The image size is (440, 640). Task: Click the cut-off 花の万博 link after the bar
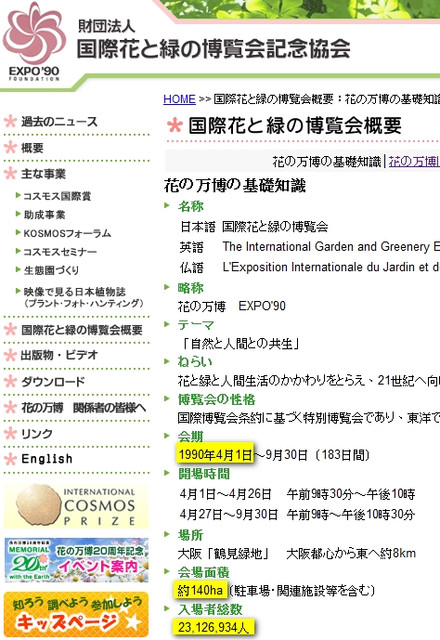pyautogui.click(x=414, y=162)
